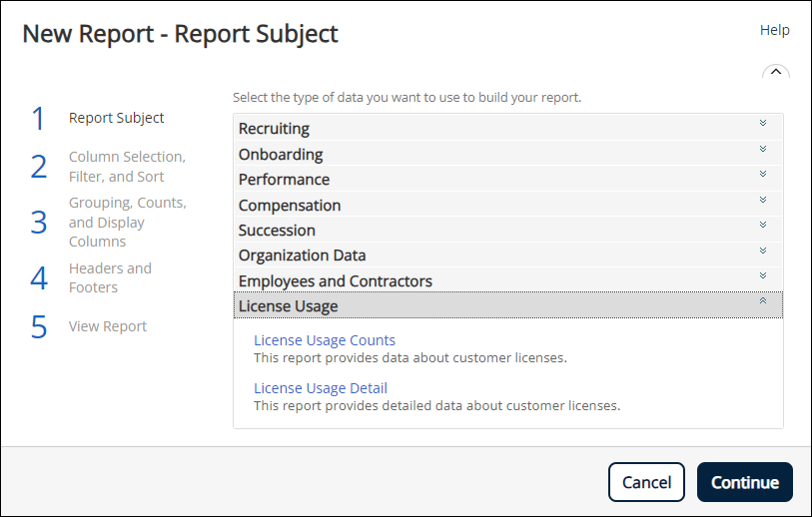Collapse the License Usage section chevron
Viewport: 812px width, 517px height.
(763, 300)
